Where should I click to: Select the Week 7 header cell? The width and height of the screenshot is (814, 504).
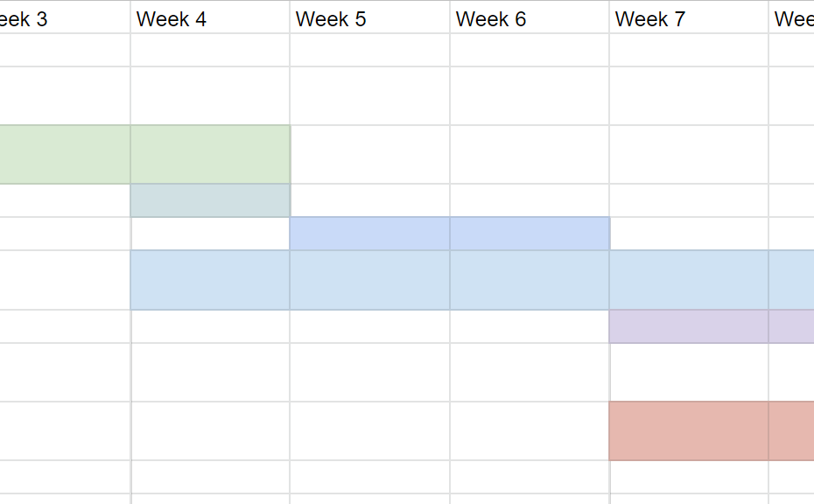tap(689, 17)
